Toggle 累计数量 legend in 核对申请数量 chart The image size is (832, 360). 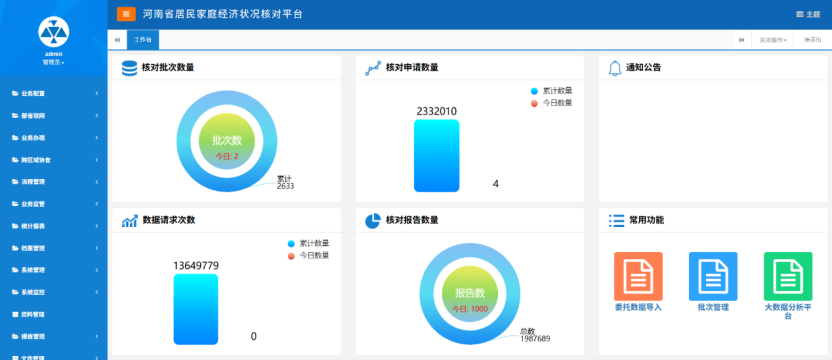[552, 91]
